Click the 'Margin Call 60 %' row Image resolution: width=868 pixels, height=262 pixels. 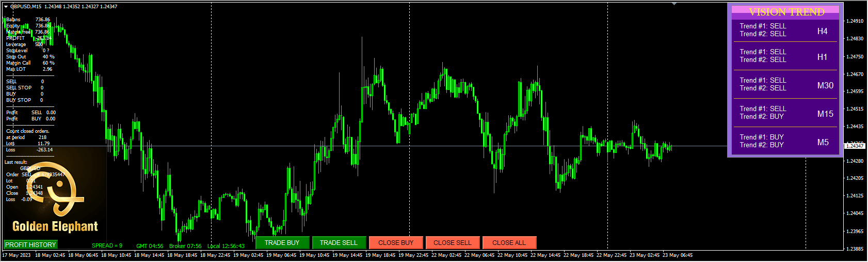tap(30, 63)
